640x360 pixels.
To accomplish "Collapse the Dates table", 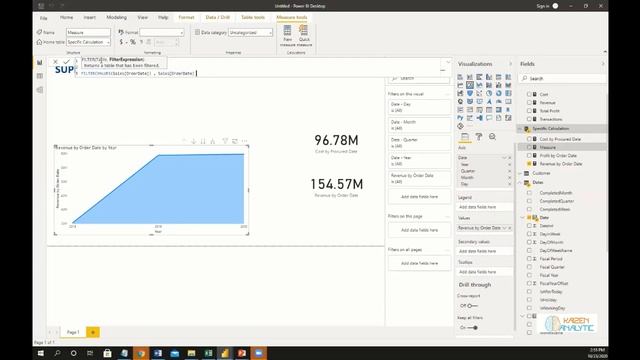I will [521, 182].
